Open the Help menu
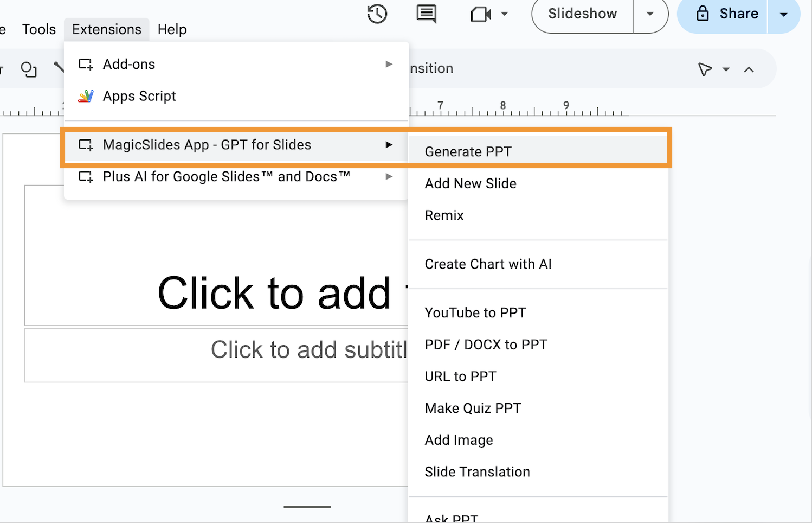This screenshot has width=812, height=523. (172, 29)
